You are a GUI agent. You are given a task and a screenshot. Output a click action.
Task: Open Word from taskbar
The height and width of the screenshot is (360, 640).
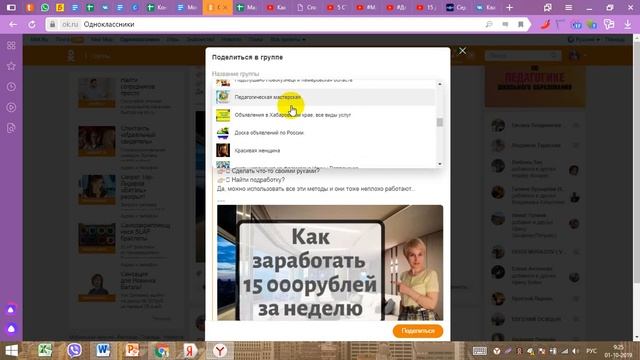point(103,351)
